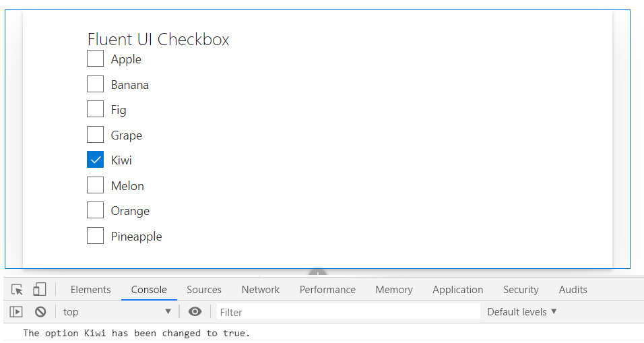Switch to the Elements tab
Viewport: 644px width, 343px height.
[x=90, y=290]
